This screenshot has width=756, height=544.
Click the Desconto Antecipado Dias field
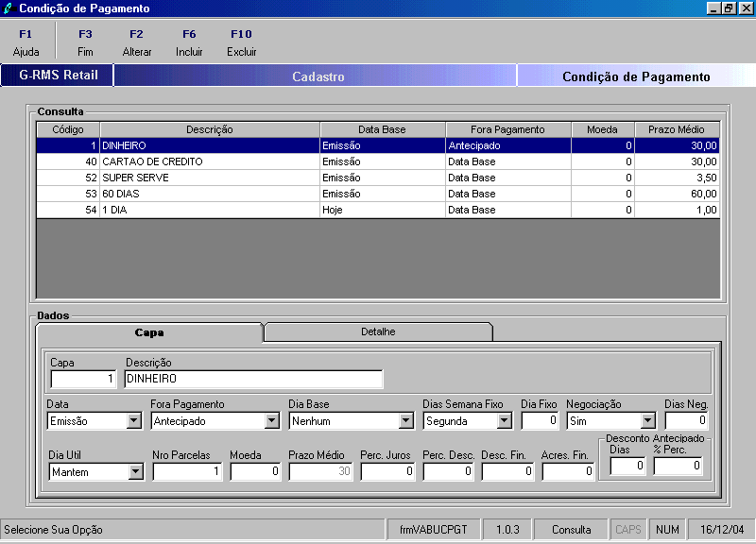tap(627, 466)
